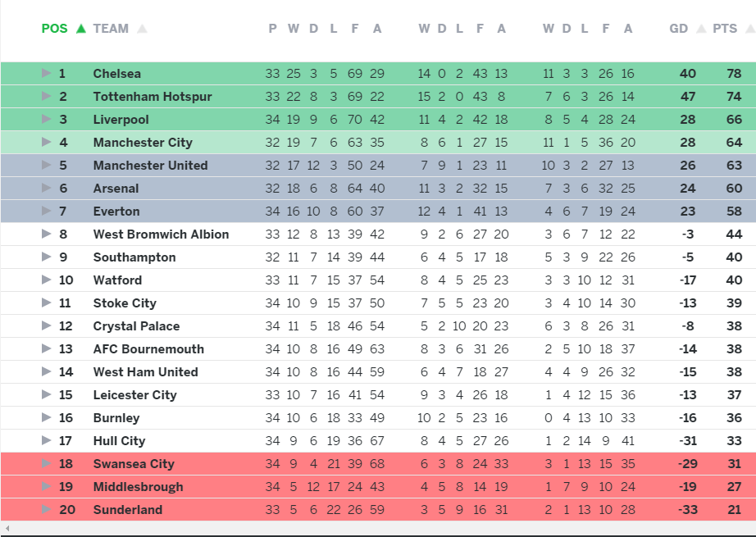Select the Middlesbrough table row
Image resolution: width=756 pixels, height=537 pixels.
tap(377, 487)
